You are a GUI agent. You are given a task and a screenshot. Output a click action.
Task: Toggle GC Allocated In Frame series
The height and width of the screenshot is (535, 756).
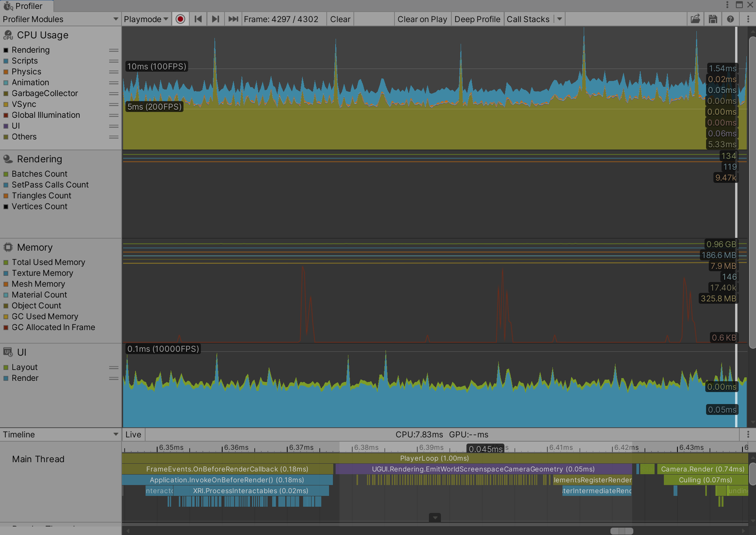tap(6, 327)
